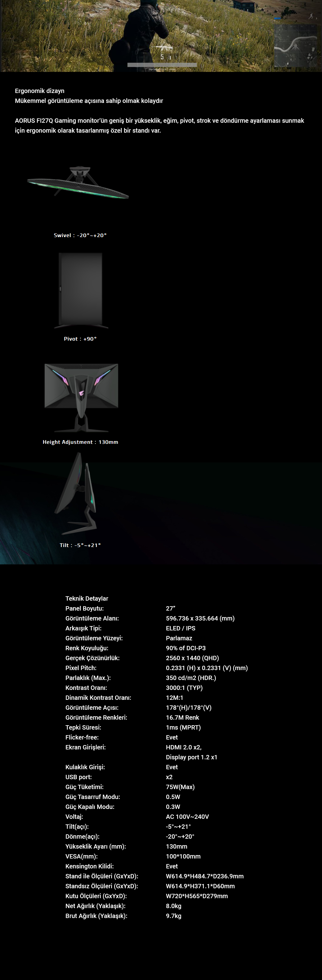This screenshot has width=322, height=980.
Task: Click the 'Parlaklık (Max.):' label
Action: [88, 678]
